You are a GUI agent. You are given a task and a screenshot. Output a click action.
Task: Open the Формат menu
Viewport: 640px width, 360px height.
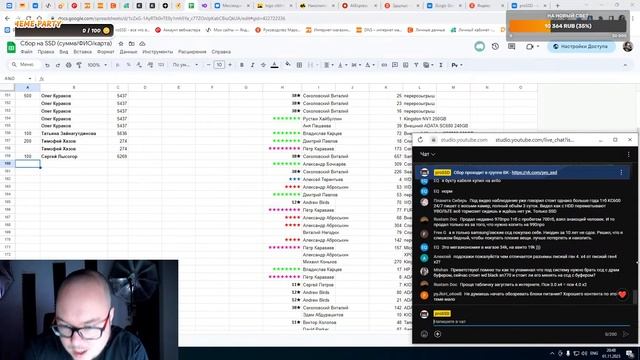(x=106, y=52)
